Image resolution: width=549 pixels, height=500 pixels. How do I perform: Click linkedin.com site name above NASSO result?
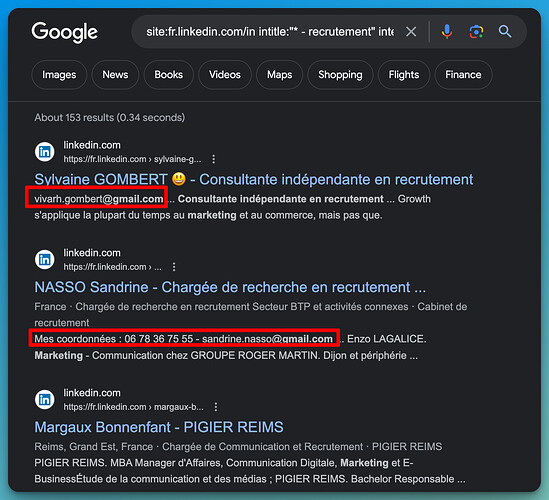click(x=92, y=253)
